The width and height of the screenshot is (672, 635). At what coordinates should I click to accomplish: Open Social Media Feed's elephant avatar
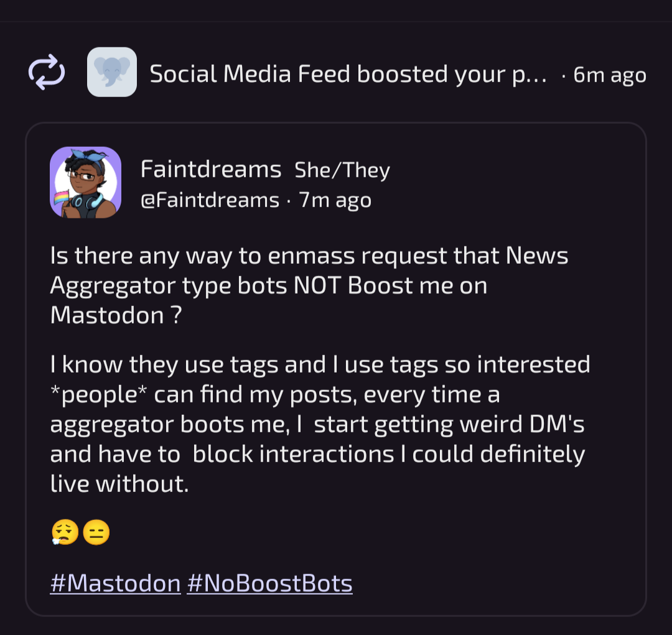point(112,72)
